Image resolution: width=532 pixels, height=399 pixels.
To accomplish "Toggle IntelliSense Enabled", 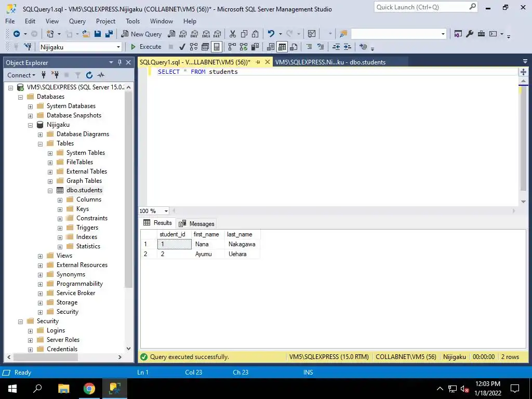I will pos(217,47).
